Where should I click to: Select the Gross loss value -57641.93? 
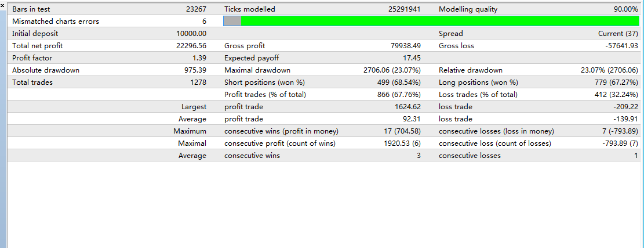pyautogui.click(x=621, y=46)
